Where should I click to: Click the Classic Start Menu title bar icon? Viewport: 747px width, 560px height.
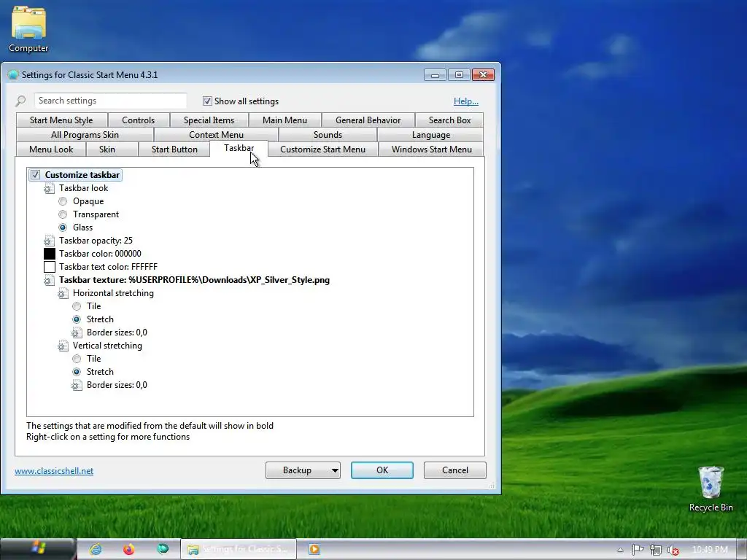(13, 75)
